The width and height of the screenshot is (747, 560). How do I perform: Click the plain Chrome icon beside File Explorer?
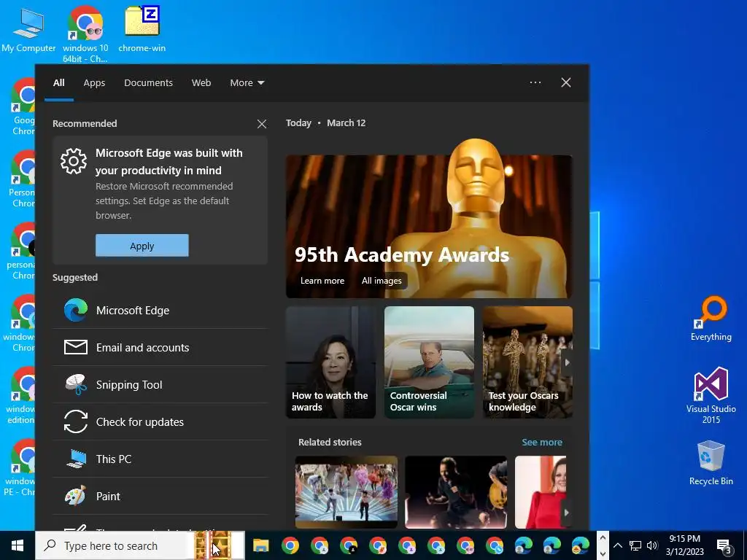(290, 545)
